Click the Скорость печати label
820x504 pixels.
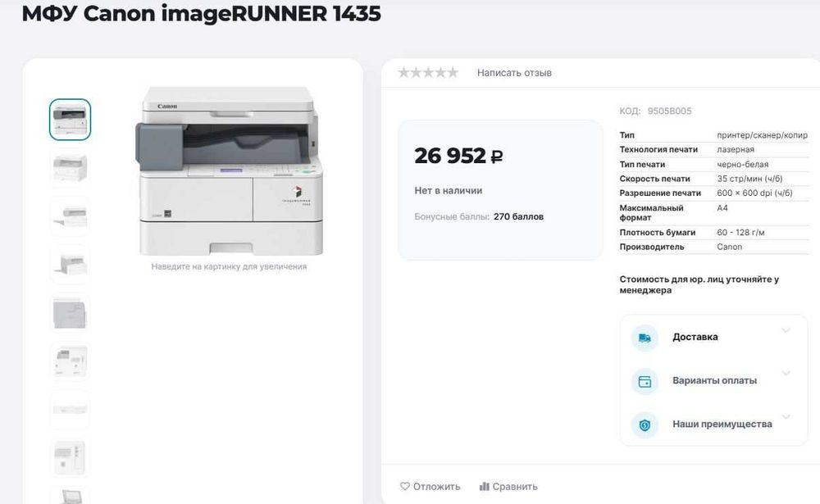tap(654, 179)
